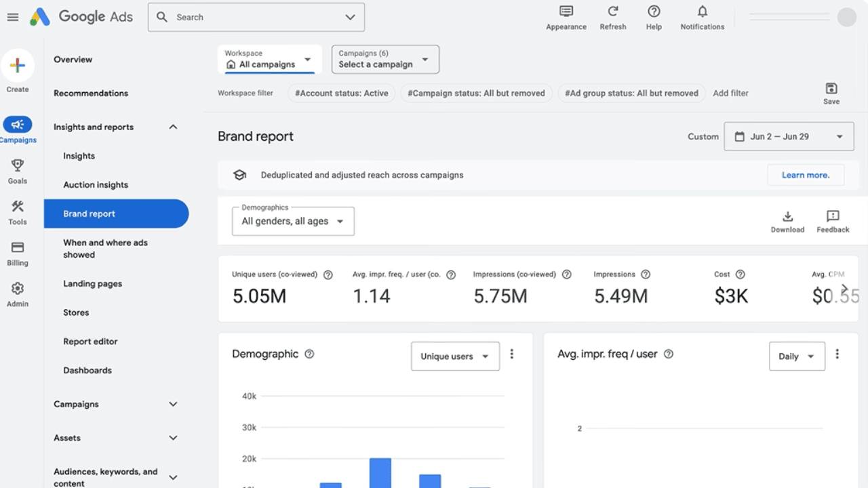Open the Tools wrench icon

click(x=18, y=207)
